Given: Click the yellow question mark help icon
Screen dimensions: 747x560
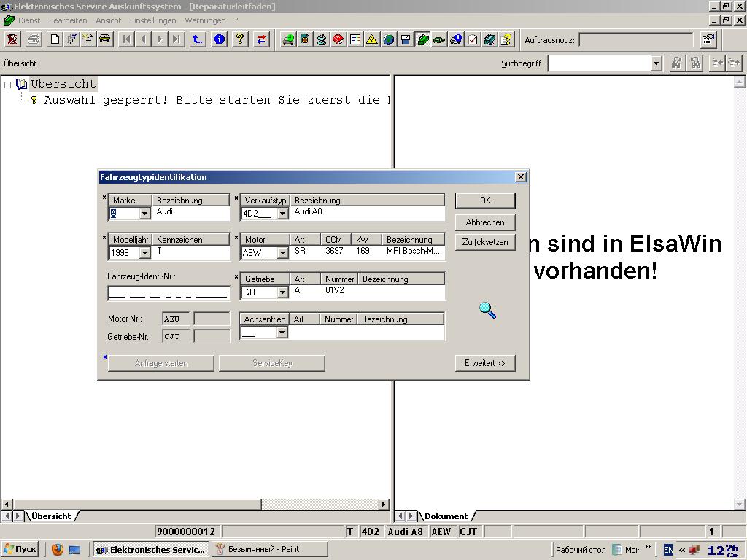Looking at the screenshot, I should (240, 39).
